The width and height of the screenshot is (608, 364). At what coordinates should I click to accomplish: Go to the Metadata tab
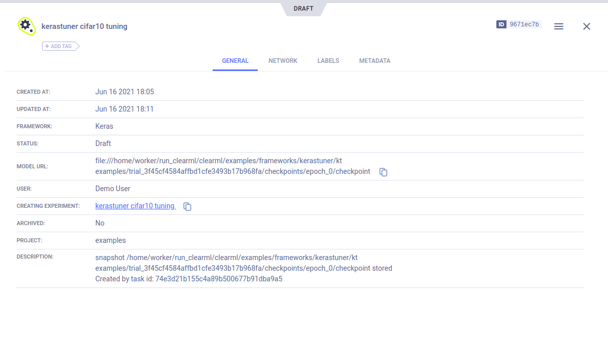pos(375,61)
